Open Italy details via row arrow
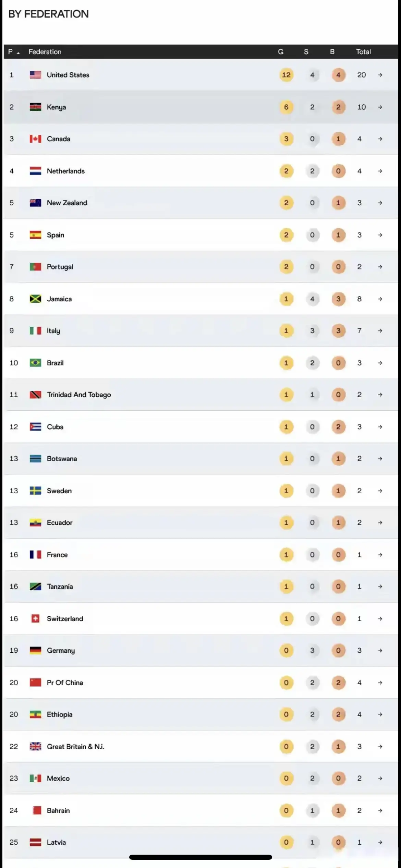Image resolution: width=401 pixels, height=868 pixels. tap(380, 331)
